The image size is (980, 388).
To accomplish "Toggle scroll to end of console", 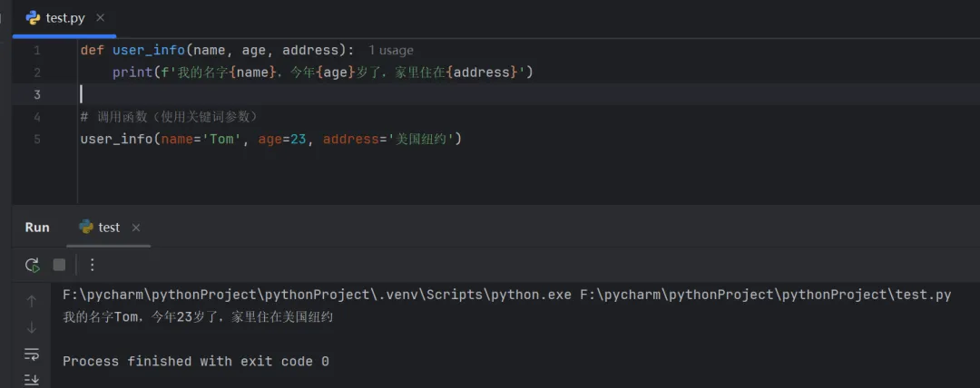I will pos(32,379).
